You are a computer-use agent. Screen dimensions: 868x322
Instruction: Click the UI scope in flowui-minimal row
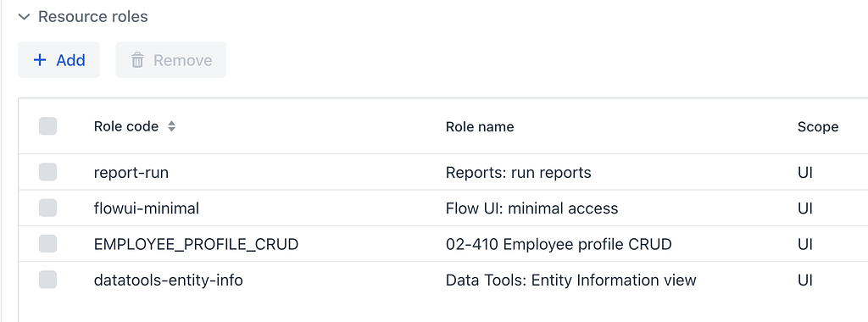click(805, 208)
